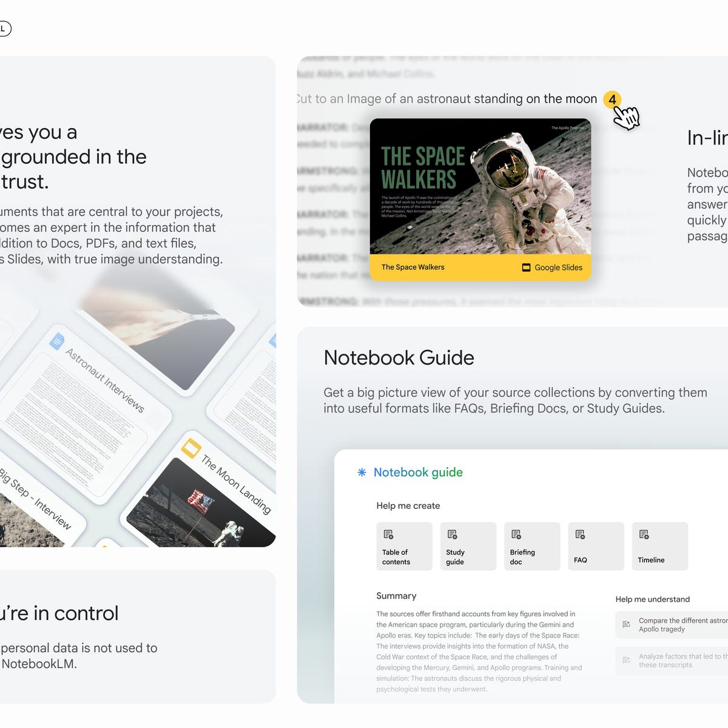Click the note icon on Study guide tile

[452, 534]
